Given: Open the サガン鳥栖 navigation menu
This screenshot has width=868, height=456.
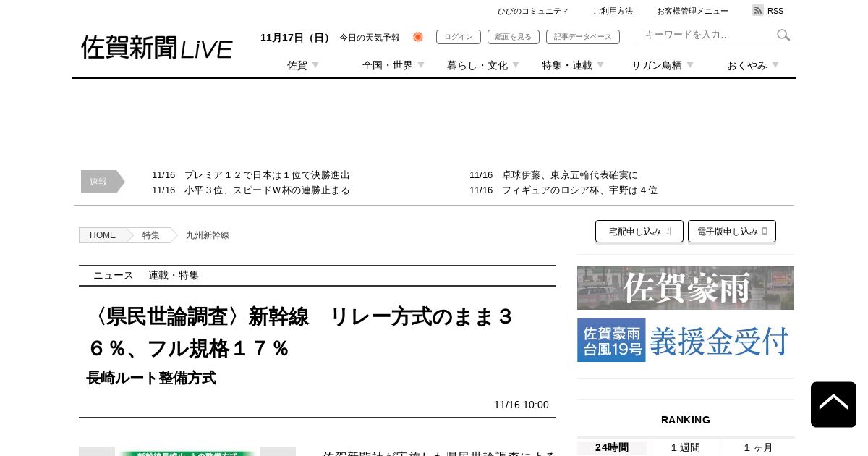Looking at the screenshot, I should [x=657, y=65].
